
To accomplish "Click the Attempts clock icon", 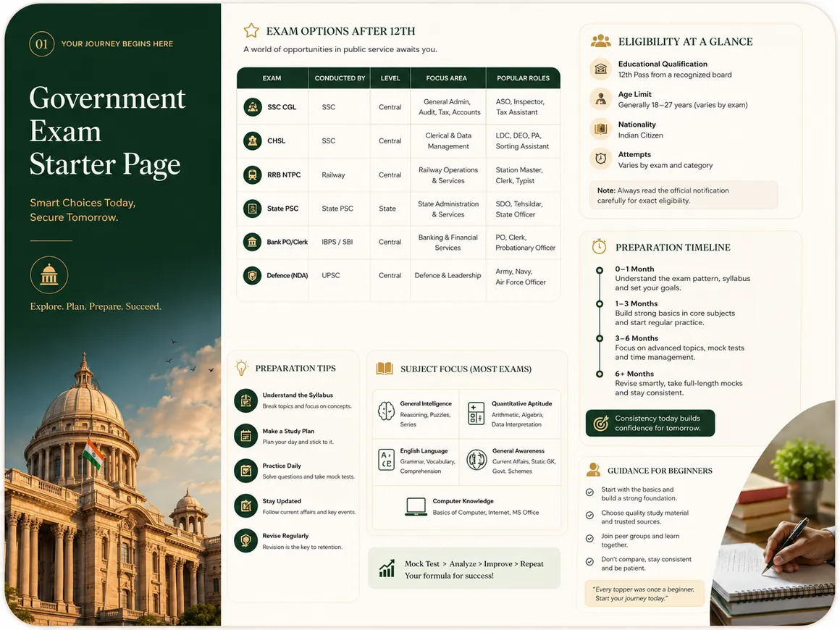I will 601,159.
